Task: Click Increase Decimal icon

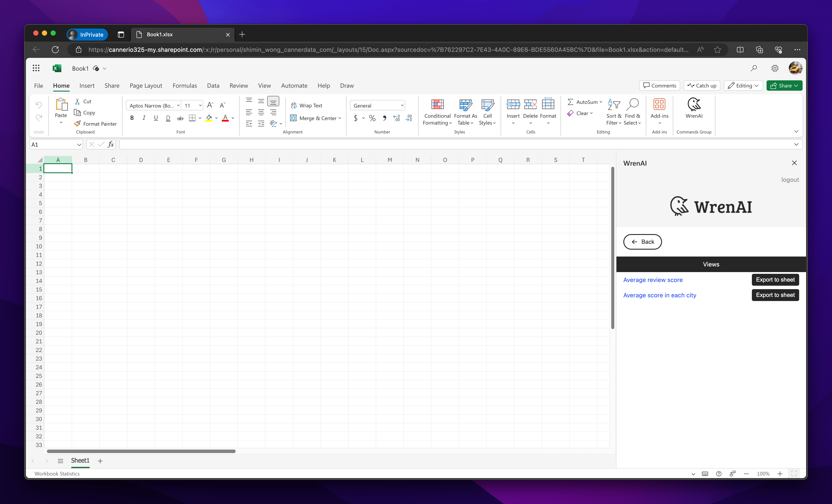Action: 396,118
